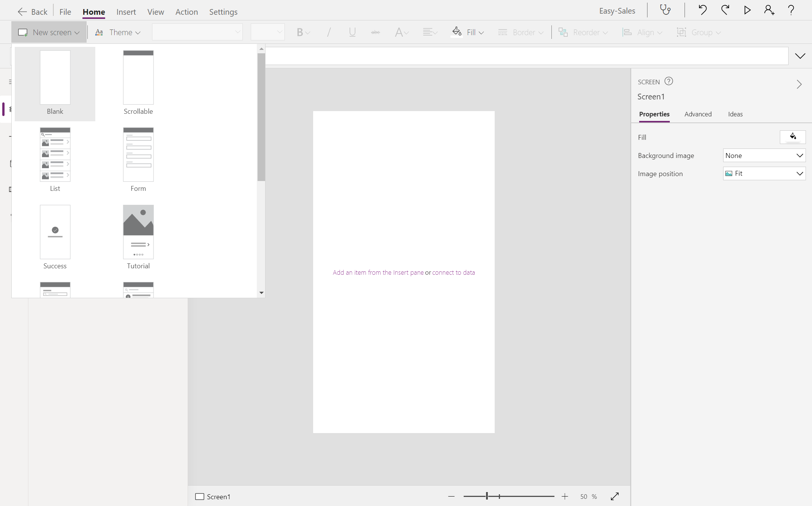Expand the formula bar chevron
Image resolution: width=812 pixels, height=506 pixels.
pos(800,56)
